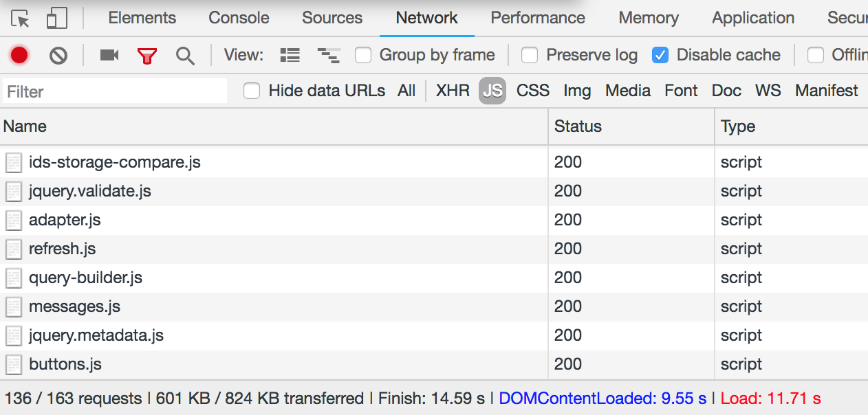
Task: Click the capture screenshots camera icon
Action: [x=109, y=55]
